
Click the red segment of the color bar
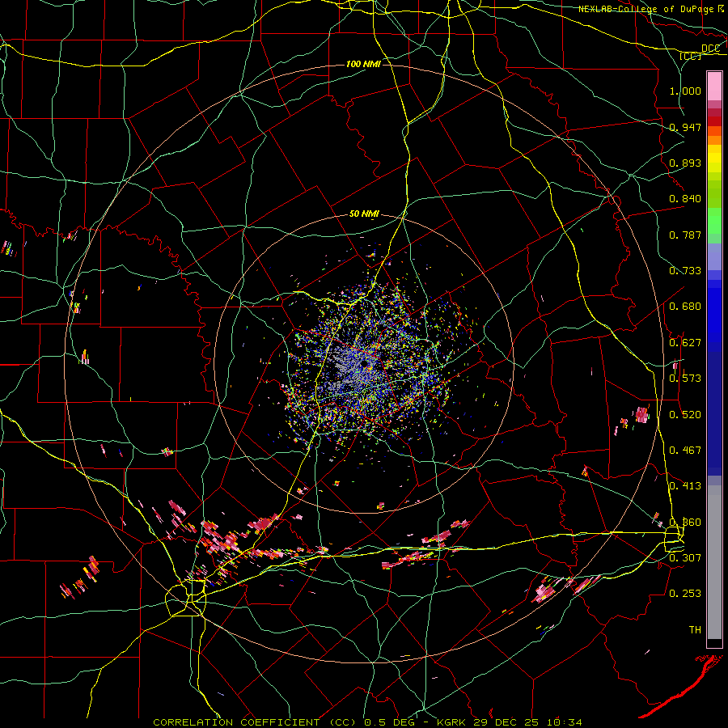click(x=714, y=121)
